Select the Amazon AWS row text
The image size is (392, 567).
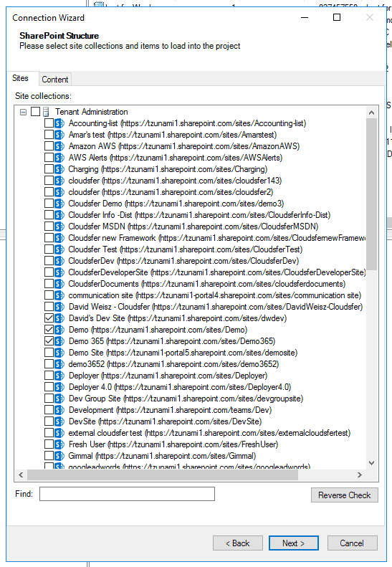184,146
